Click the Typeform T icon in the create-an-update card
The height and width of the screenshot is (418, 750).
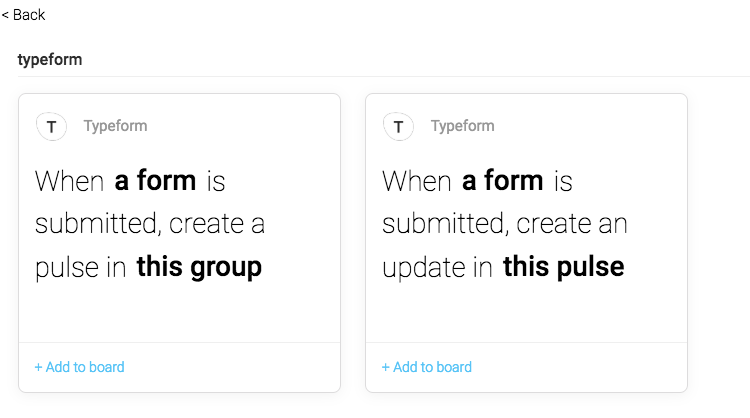398,127
